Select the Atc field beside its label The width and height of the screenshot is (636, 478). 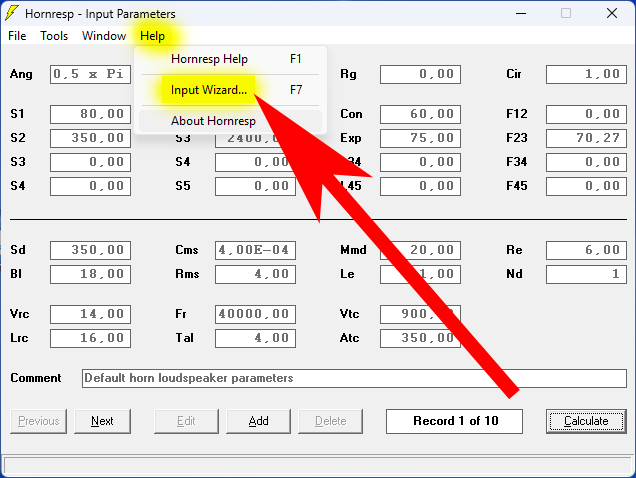pyautogui.click(x=420, y=338)
